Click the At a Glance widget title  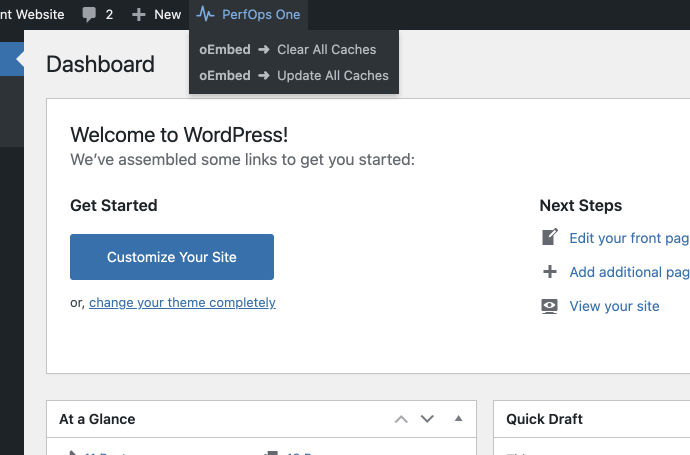97,419
